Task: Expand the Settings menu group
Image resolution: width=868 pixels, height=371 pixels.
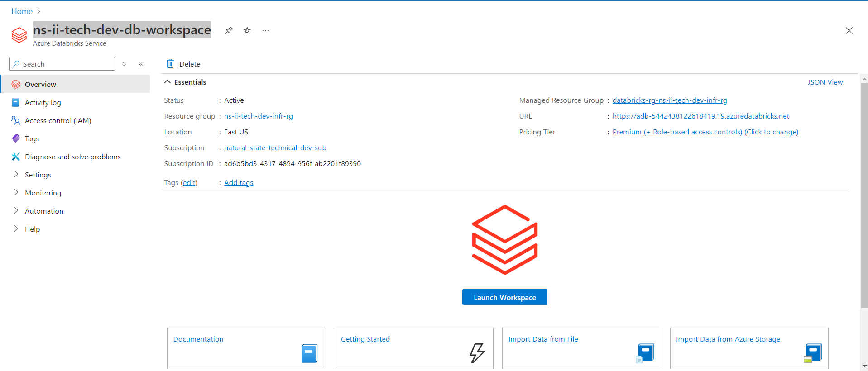Action: click(x=16, y=174)
